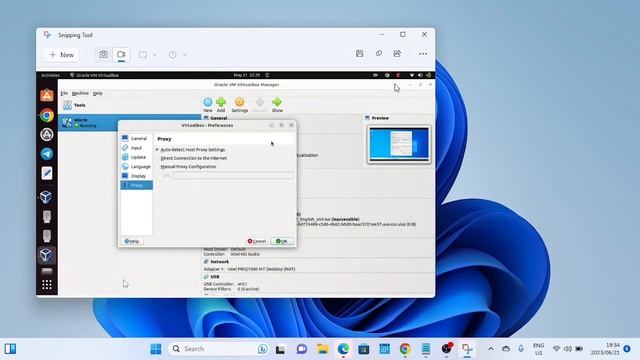Show hidden icons in the system tray
The height and width of the screenshot is (360, 640).
click(491, 349)
